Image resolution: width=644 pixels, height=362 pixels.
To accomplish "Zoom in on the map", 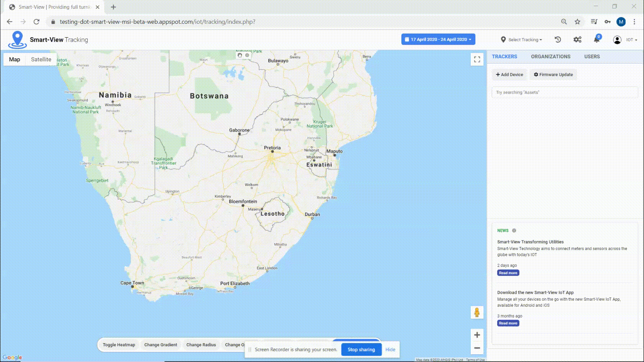I will 477,335.
